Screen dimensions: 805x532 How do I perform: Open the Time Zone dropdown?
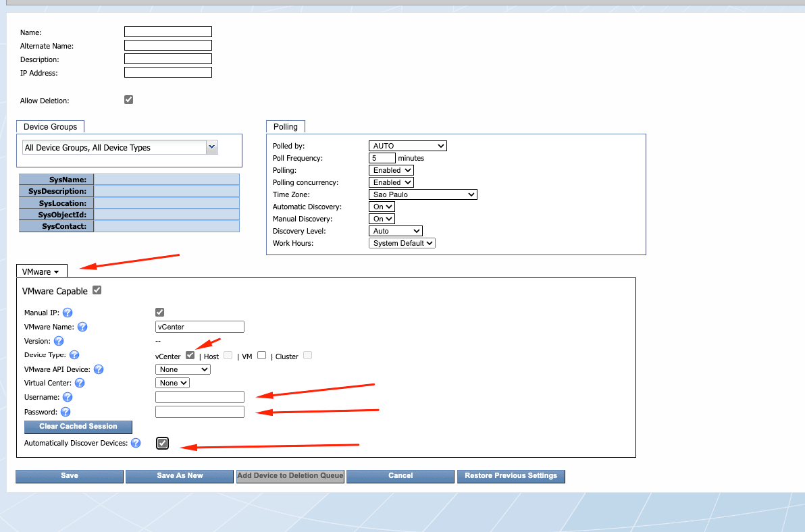click(423, 194)
